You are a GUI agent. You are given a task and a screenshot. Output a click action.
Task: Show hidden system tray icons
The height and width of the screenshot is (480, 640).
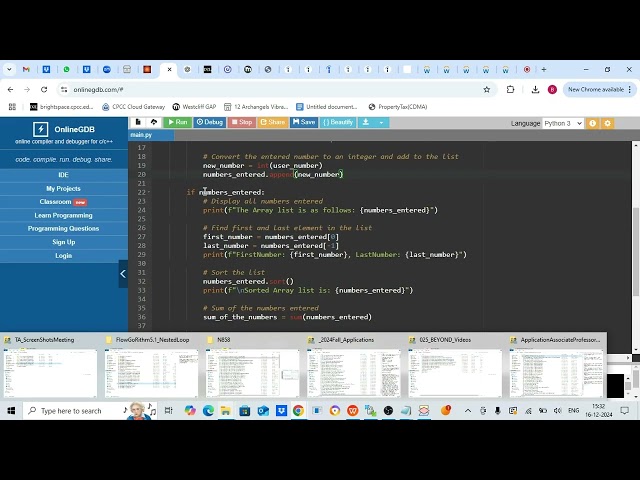[x=468, y=411]
